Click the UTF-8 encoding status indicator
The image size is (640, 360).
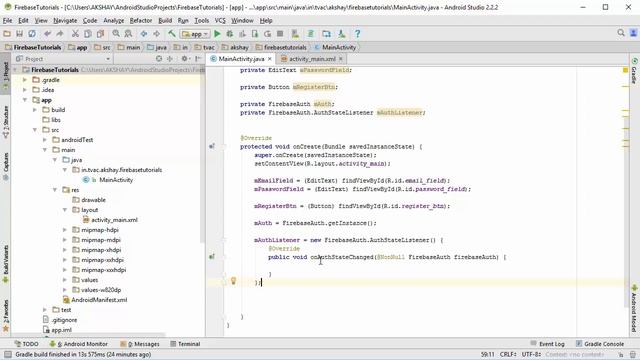[531, 355]
